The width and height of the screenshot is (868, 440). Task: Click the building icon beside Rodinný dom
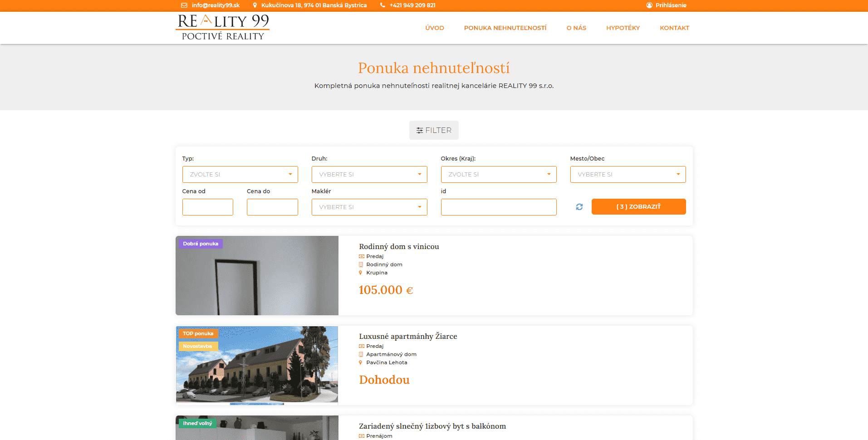coord(361,265)
